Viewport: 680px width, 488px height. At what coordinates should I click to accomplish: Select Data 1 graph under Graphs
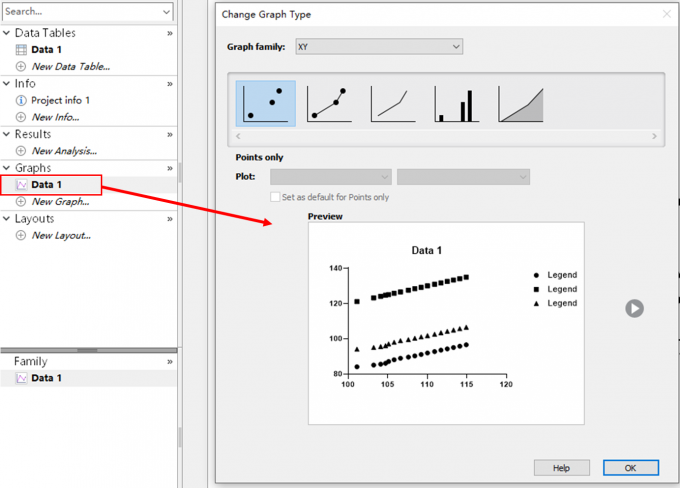click(x=46, y=185)
